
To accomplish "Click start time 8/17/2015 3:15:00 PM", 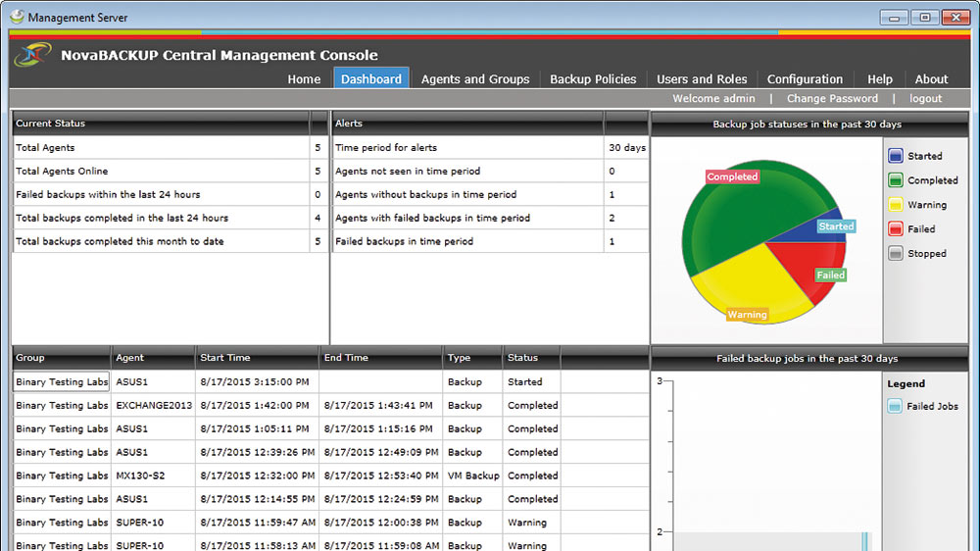I will (257, 381).
